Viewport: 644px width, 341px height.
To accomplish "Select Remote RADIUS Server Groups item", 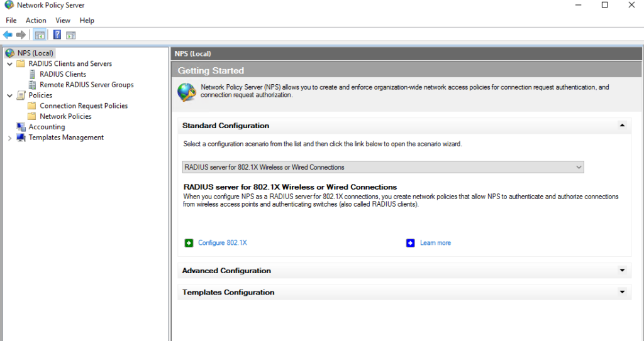I will click(87, 85).
